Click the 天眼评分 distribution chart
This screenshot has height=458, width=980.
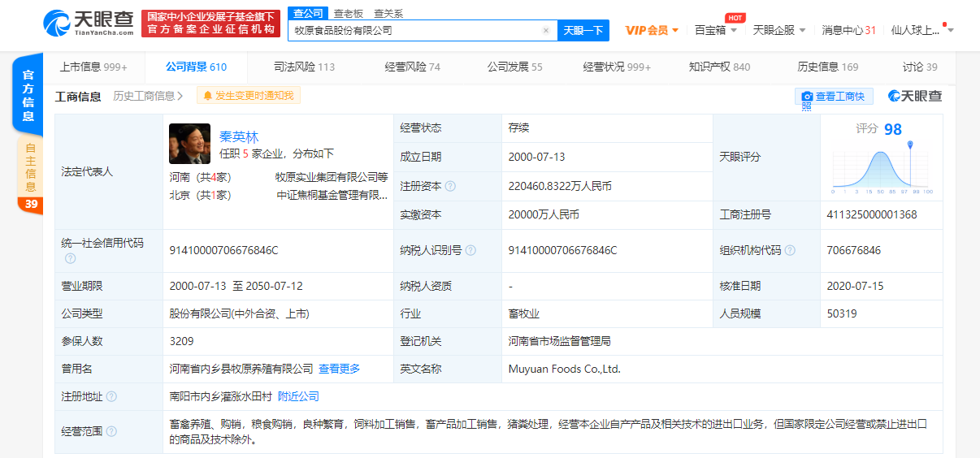[882, 170]
